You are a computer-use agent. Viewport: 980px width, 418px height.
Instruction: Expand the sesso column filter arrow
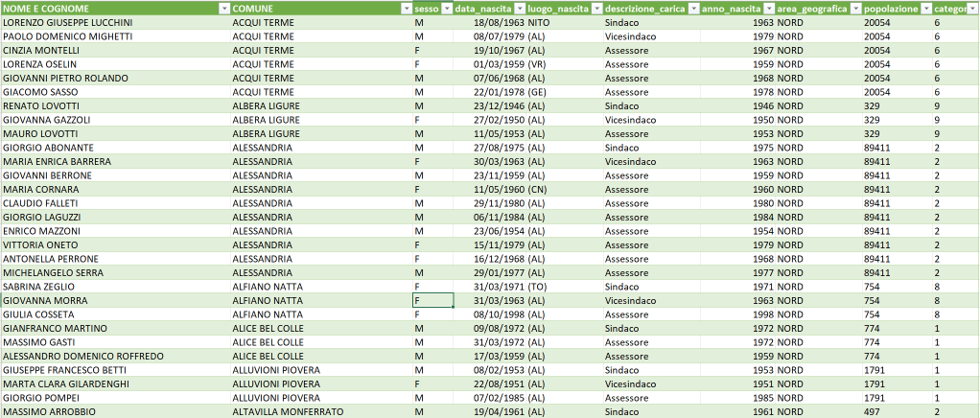[x=446, y=8]
